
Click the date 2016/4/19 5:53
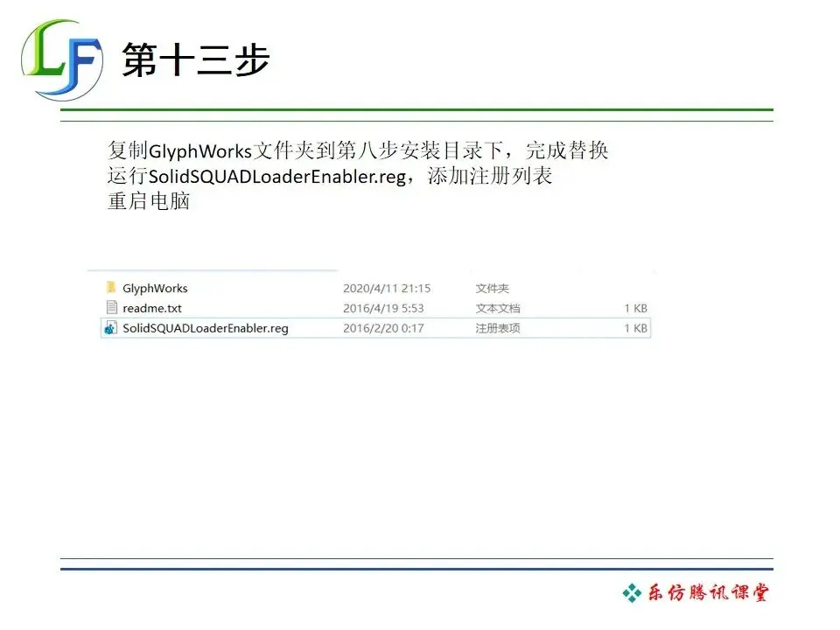coord(383,308)
